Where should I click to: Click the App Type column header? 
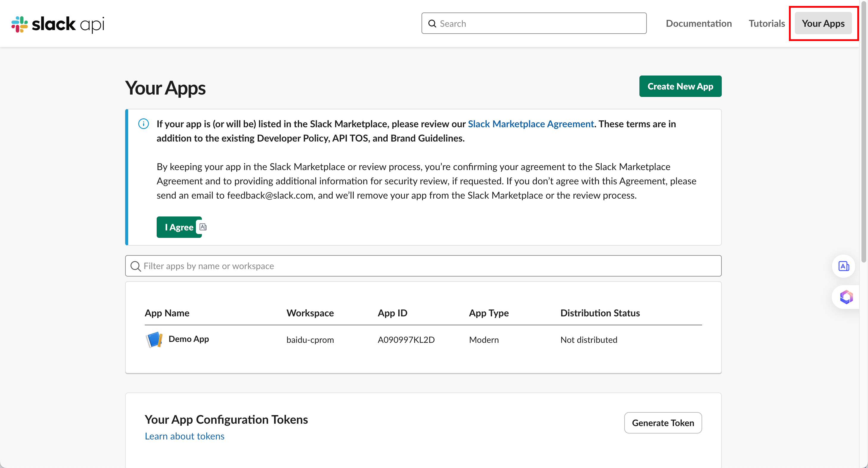[489, 313]
